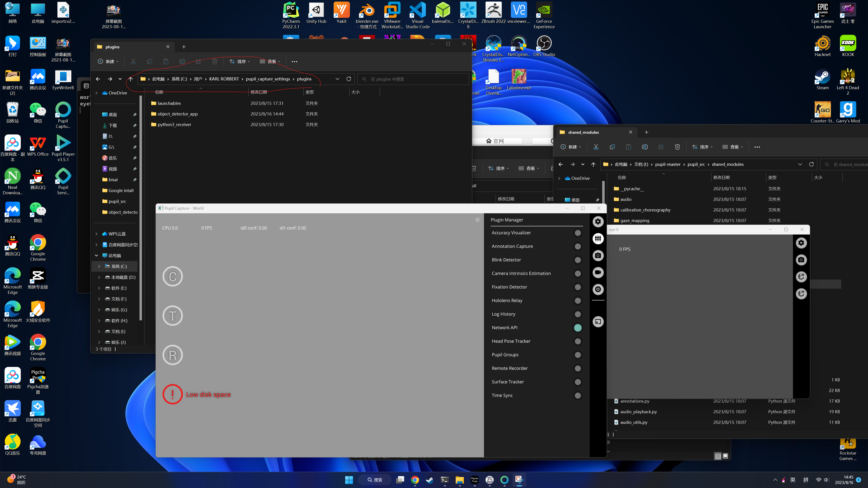Toggle Annotation Capture plugin

[578, 246]
